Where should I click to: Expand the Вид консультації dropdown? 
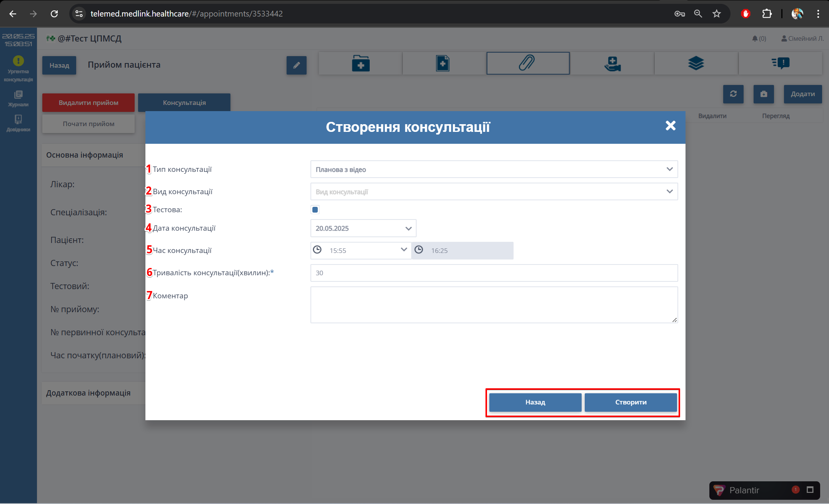click(x=494, y=192)
